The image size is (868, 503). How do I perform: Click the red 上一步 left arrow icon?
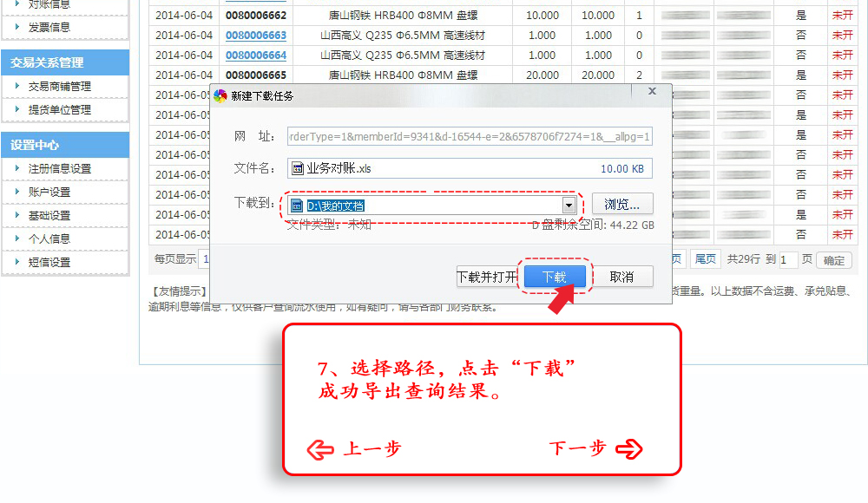[x=321, y=449]
